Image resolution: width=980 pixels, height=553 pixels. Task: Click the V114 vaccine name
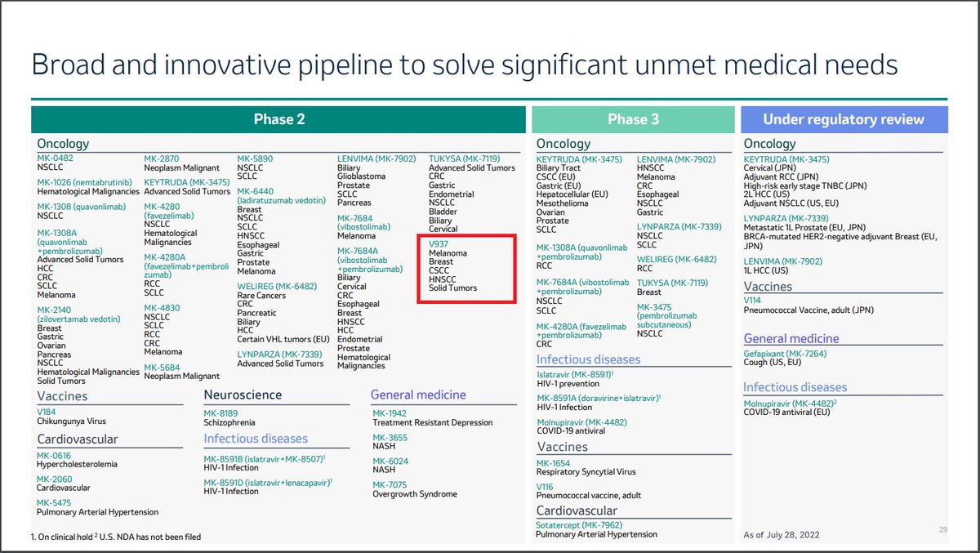[x=753, y=303]
